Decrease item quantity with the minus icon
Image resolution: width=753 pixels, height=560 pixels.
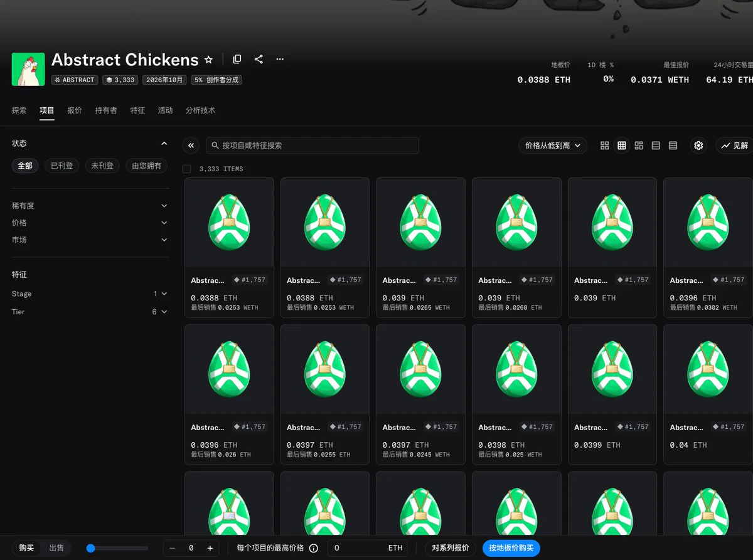click(173, 548)
